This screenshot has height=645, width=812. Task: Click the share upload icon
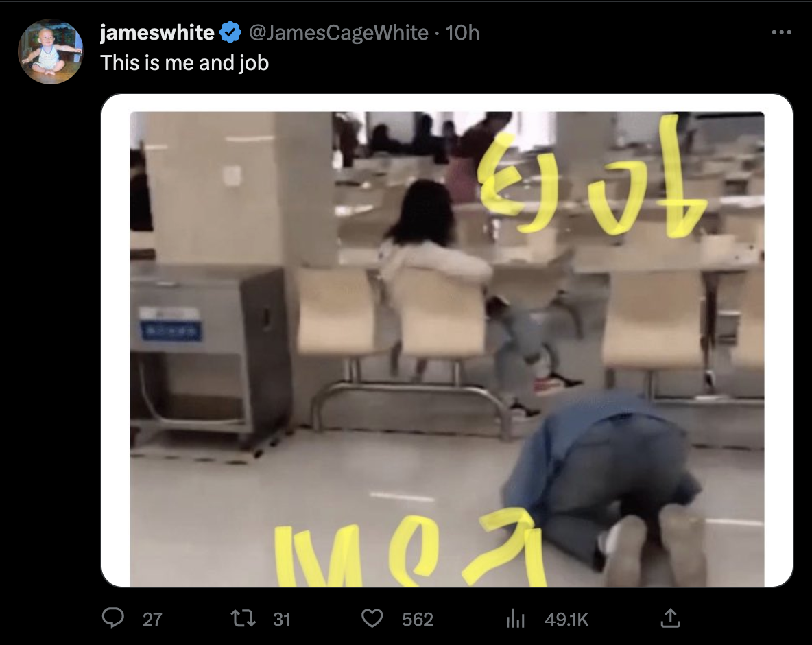[670, 618]
